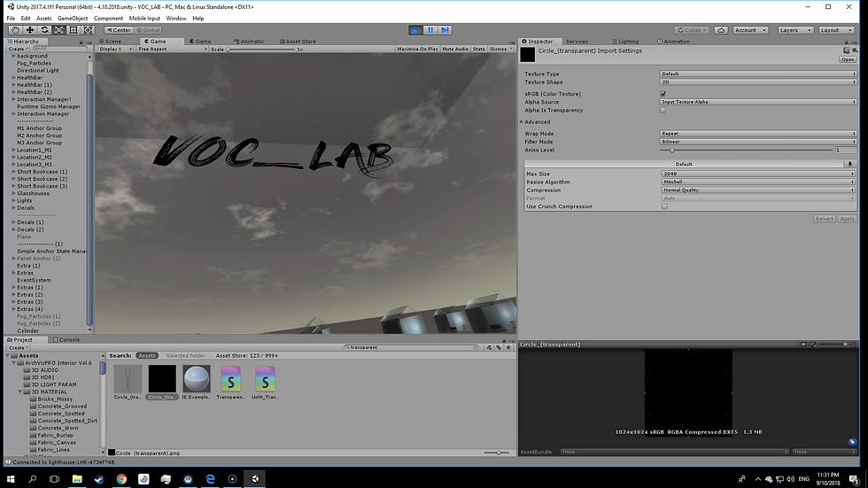Toggle Center pivot mode button
Image resolution: width=868 pixels, height=488 pixels.
tap(119, 30)
